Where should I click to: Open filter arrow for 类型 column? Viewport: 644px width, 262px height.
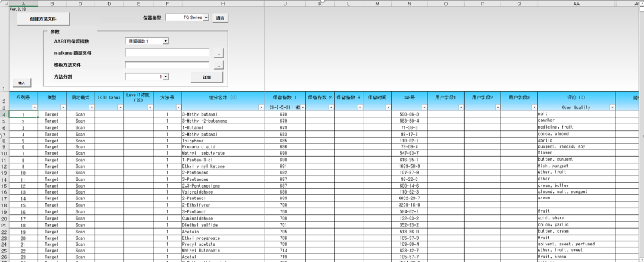[x=62, y=107]
